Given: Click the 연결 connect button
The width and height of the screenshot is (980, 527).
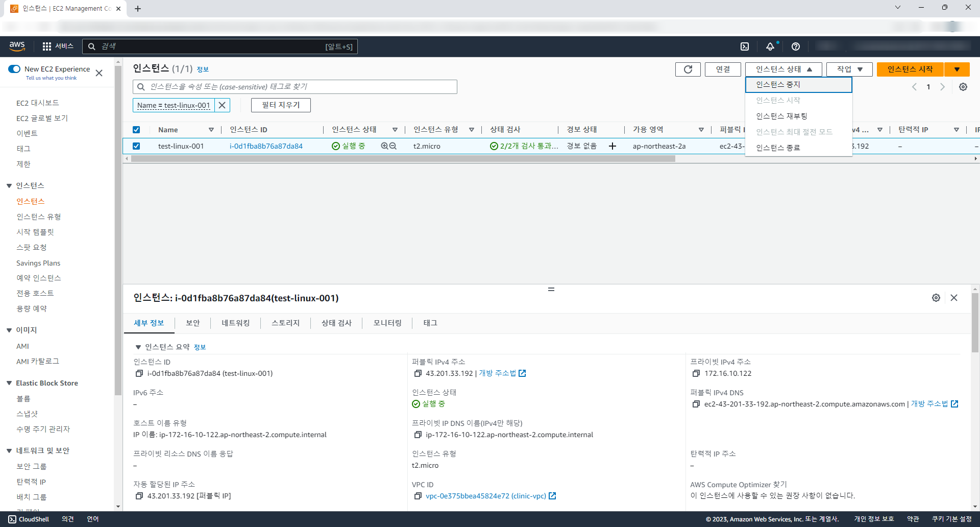Looking at the screenshot, I should click(x=723, y=69).
